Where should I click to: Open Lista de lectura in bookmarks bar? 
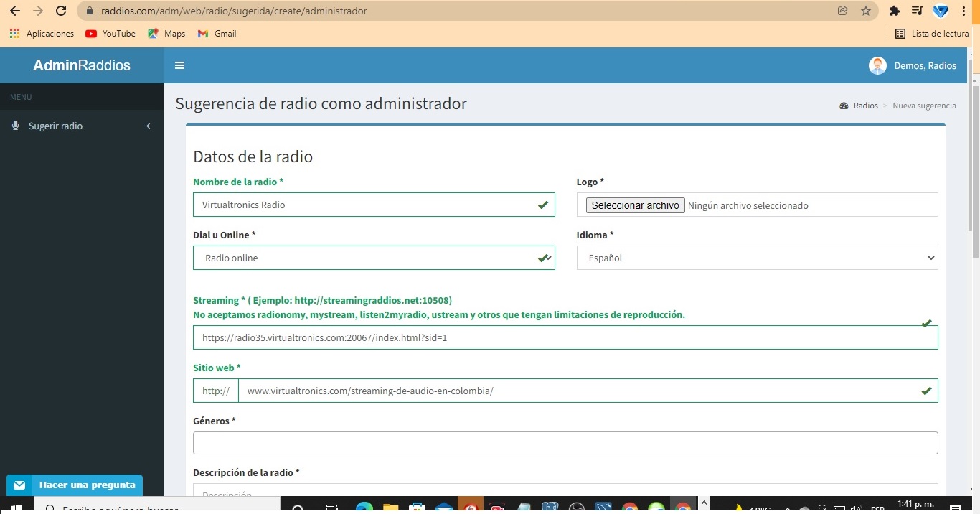click(932, 34)
